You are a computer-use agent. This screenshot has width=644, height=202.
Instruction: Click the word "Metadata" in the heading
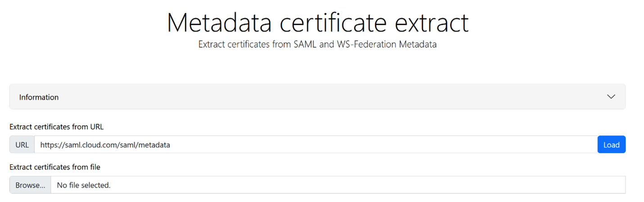point(219,22)
